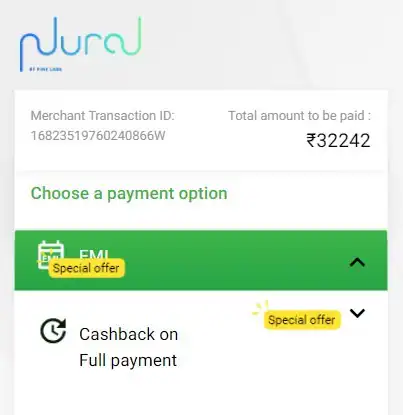Click the green EMI header bar

pyautogui.click(x=201, y=260)
